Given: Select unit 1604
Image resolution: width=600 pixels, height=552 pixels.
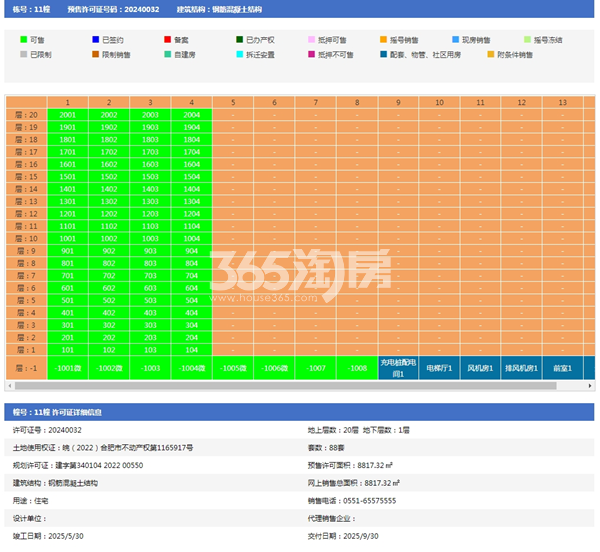Looking at the screenshot, I should coord(192,164).
